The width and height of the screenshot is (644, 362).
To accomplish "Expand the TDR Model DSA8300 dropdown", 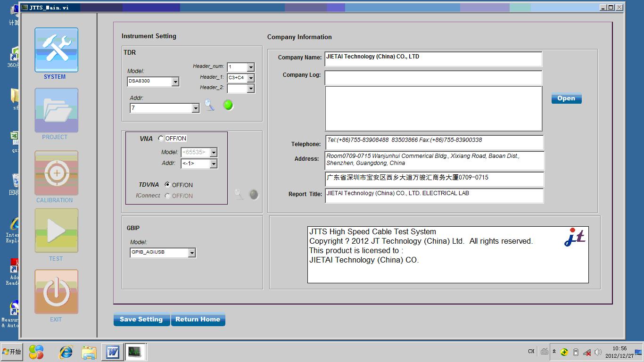I will click(175, 82).
